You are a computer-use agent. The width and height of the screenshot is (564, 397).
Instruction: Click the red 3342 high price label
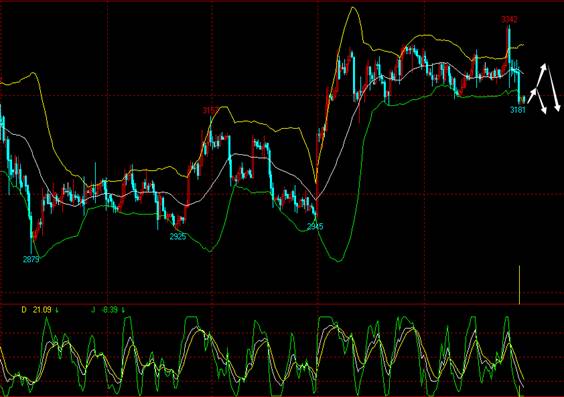[x=510, y=19]
